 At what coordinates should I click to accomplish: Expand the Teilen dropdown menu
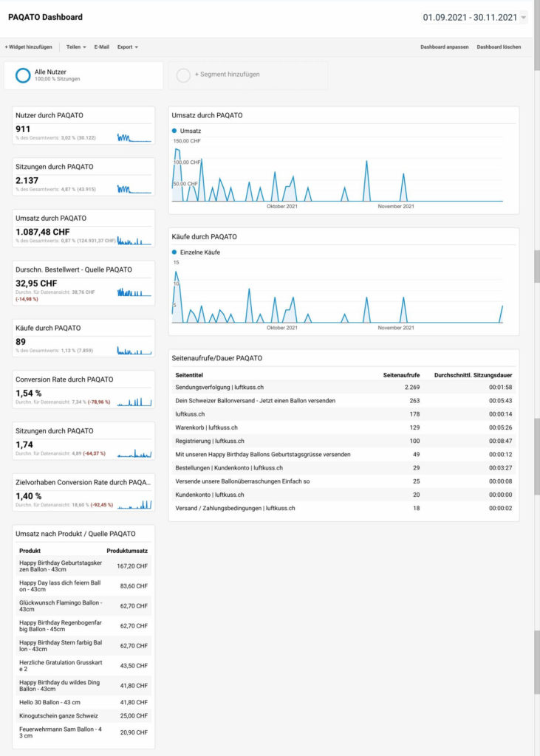[75, 47]
